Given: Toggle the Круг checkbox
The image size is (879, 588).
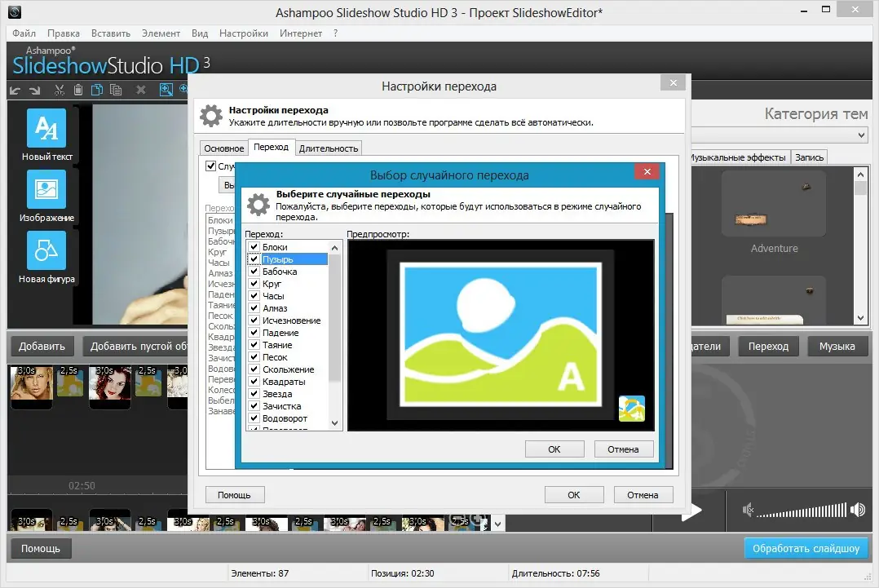Looking at the screenshot, I should [254, 284].
